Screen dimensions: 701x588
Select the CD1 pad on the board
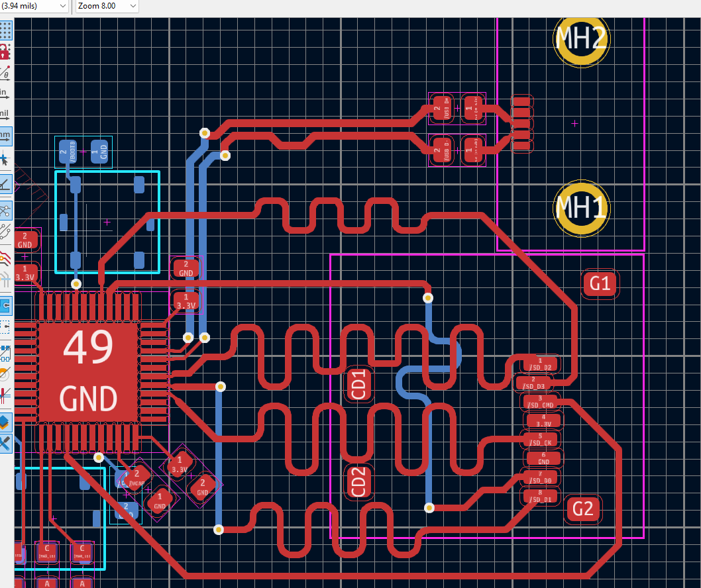(x=358, y=383)
